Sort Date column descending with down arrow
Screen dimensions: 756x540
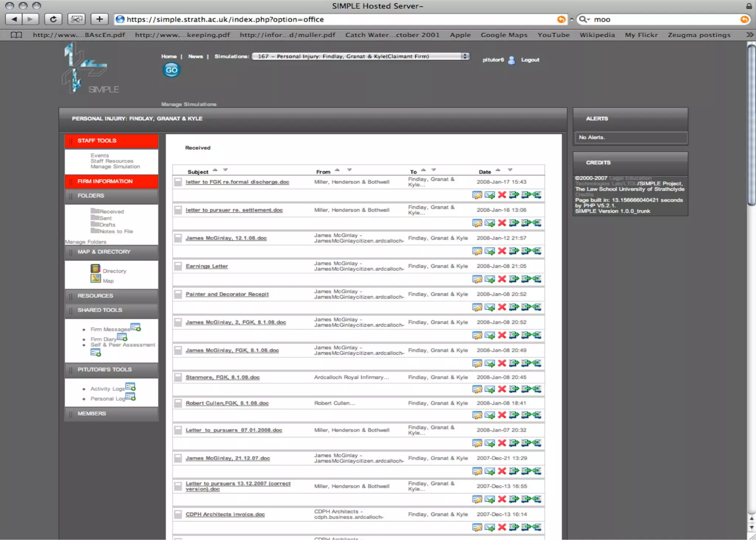pos(510,170)
